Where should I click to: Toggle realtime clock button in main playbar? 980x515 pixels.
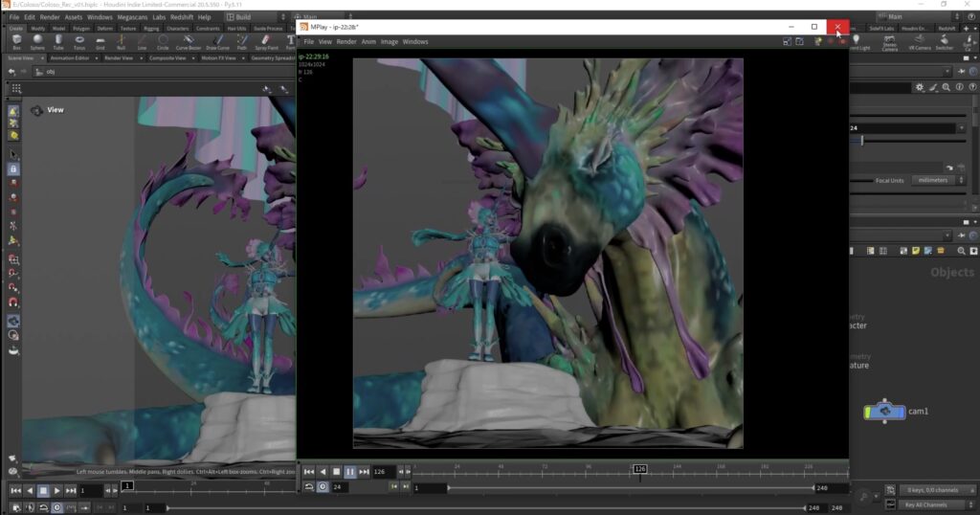point(57,506)
